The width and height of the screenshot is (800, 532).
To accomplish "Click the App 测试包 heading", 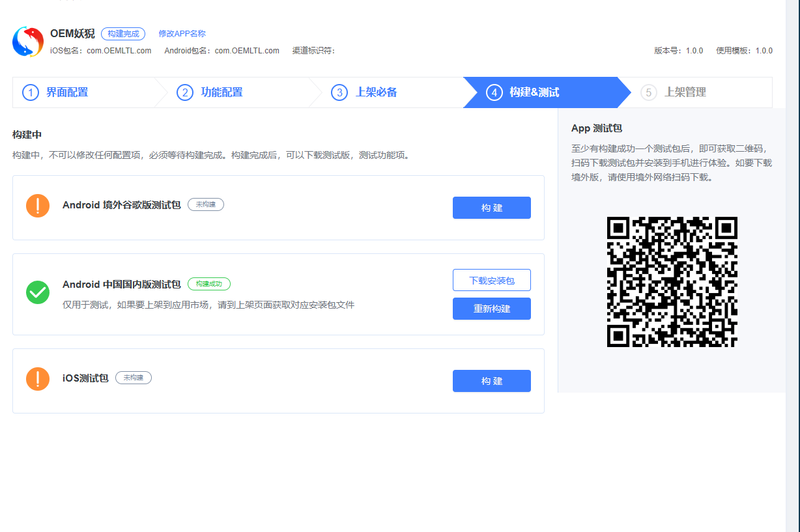I will [x=597, y=128].
